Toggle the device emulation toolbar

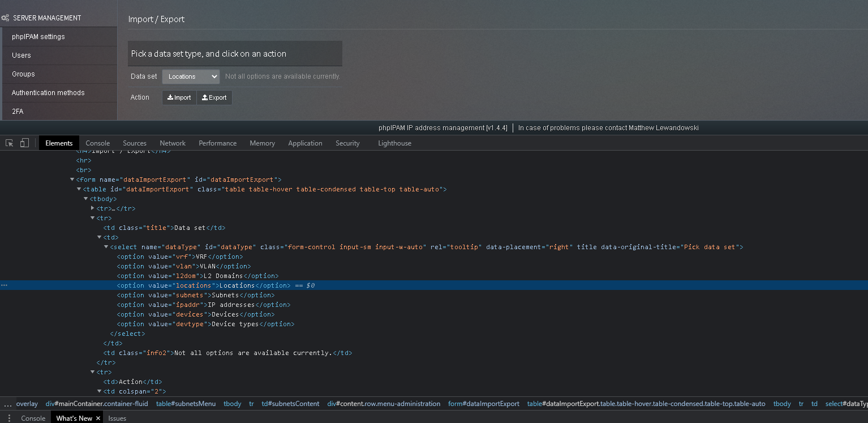[x=24, y=143]
